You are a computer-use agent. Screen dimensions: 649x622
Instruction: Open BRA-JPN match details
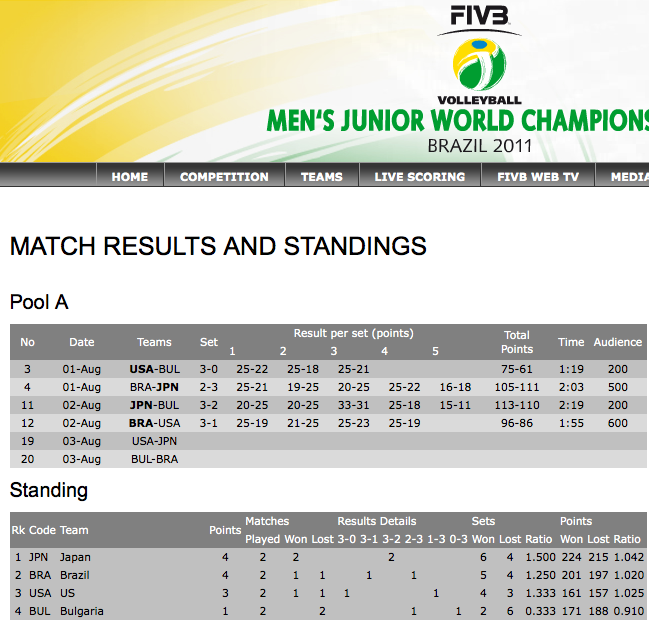[x=154, y=387]
